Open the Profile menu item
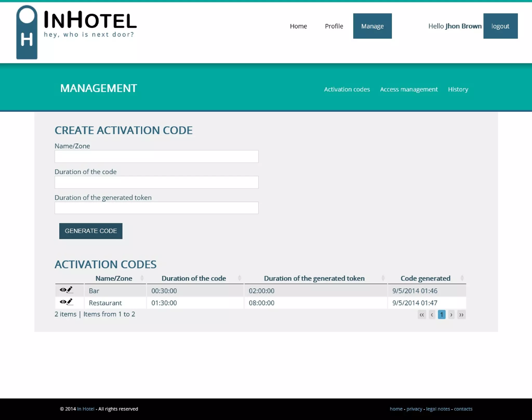The height and width of the screenshot is (420, 532). [334, 26]
